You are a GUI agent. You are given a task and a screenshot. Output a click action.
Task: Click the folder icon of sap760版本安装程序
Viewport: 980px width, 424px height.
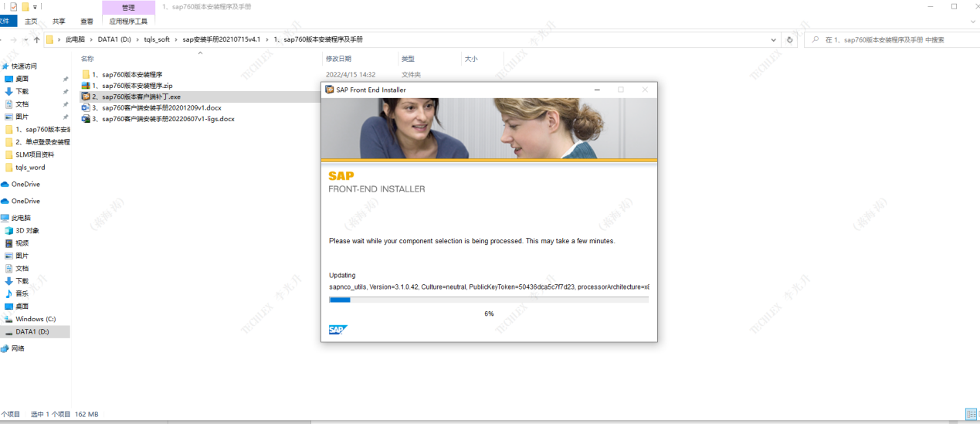coord(86,74)
